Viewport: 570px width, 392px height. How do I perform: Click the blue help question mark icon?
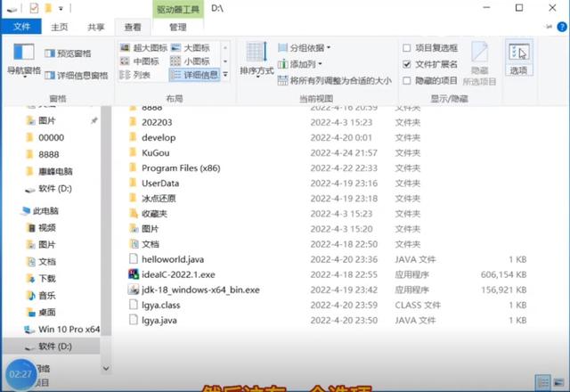click(562, 27)
